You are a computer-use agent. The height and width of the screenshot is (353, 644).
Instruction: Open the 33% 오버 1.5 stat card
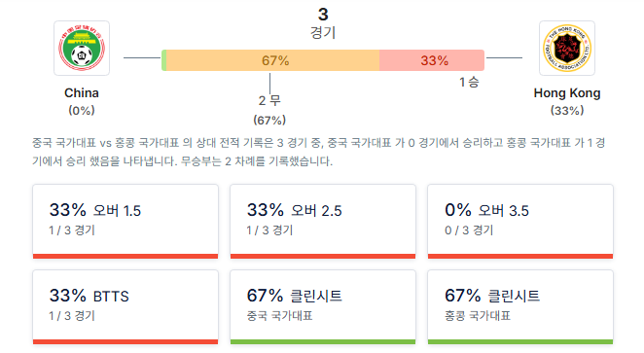125,222
